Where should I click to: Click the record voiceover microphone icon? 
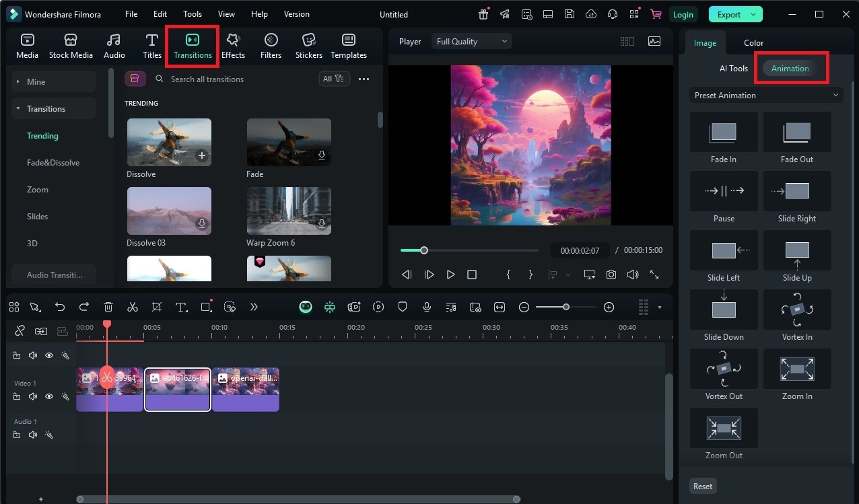427,307
